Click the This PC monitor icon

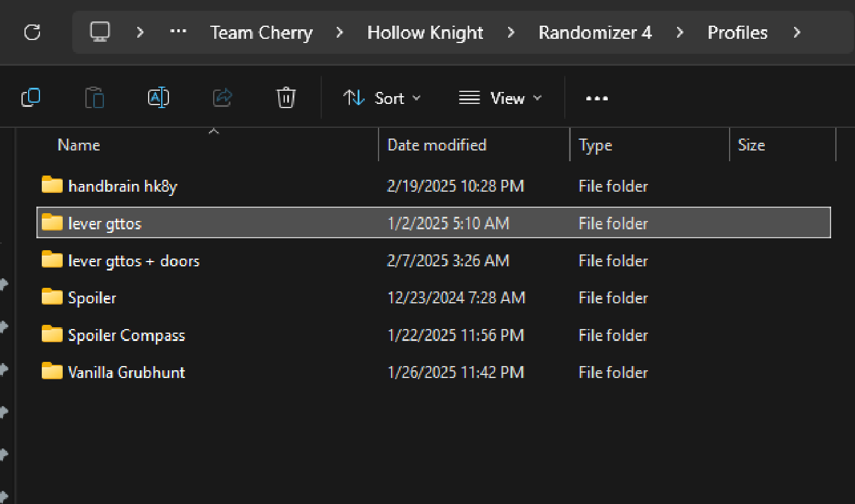(100, 32)
